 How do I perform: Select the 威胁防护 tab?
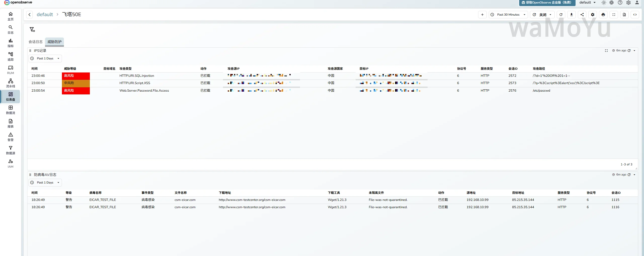(x=54, y=42)
